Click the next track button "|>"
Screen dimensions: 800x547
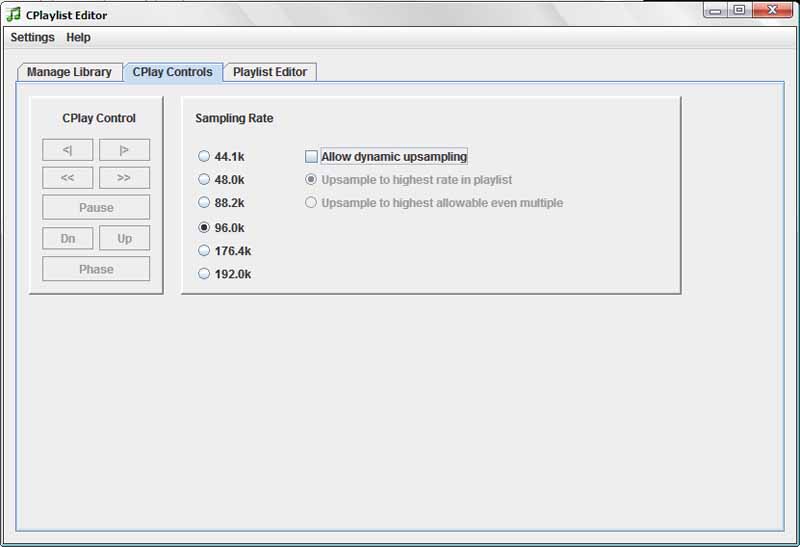pyautogui.click(x=124, y=150)
